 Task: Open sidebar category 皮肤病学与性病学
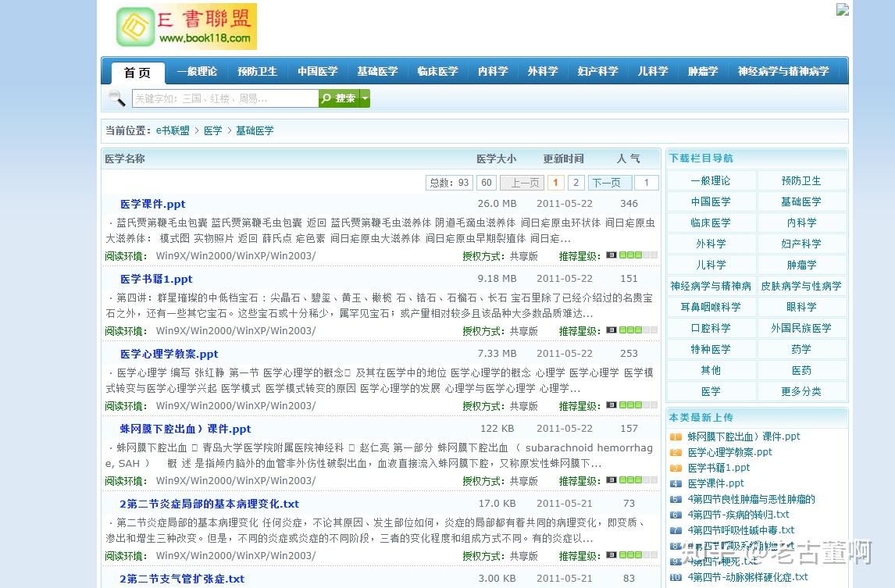click(x=801, y=286)
